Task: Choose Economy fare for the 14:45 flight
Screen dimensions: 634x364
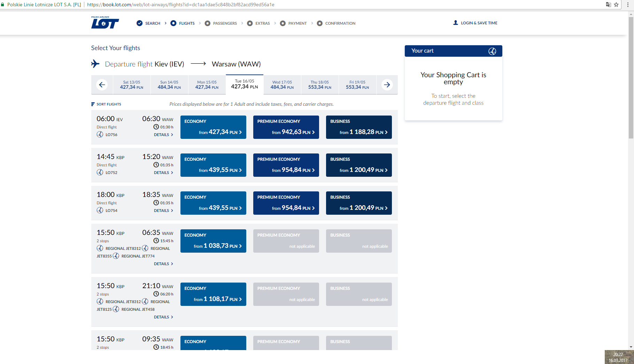Action: click(x=213, y=165)
